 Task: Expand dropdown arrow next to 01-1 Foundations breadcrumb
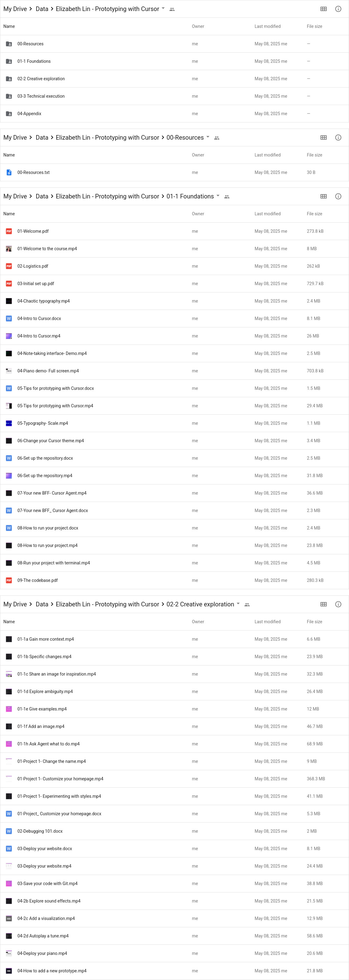pos(218,196)
